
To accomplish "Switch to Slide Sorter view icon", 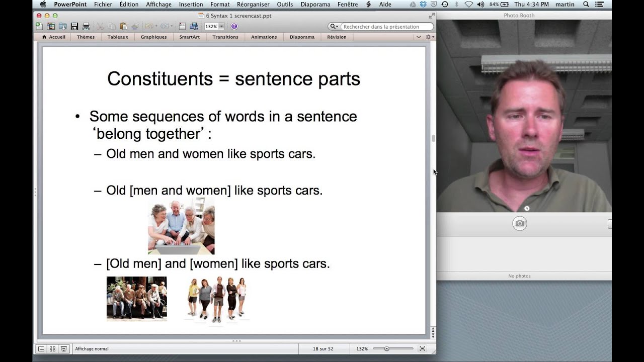I will (52, 348).
